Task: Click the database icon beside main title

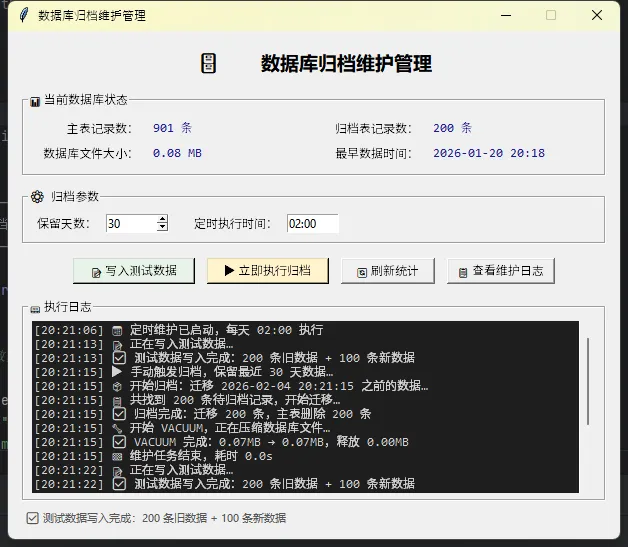Action: tap(208, 63)
